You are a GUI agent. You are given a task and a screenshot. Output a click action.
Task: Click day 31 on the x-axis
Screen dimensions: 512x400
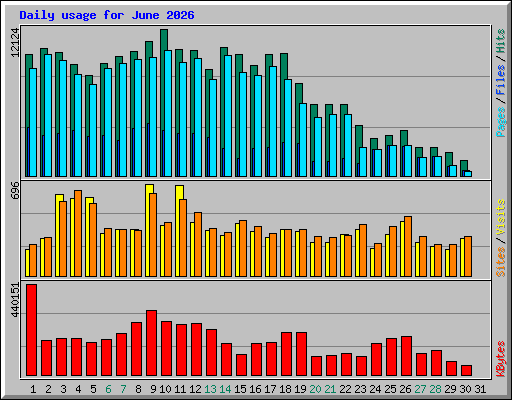click(x=480, y=389)
